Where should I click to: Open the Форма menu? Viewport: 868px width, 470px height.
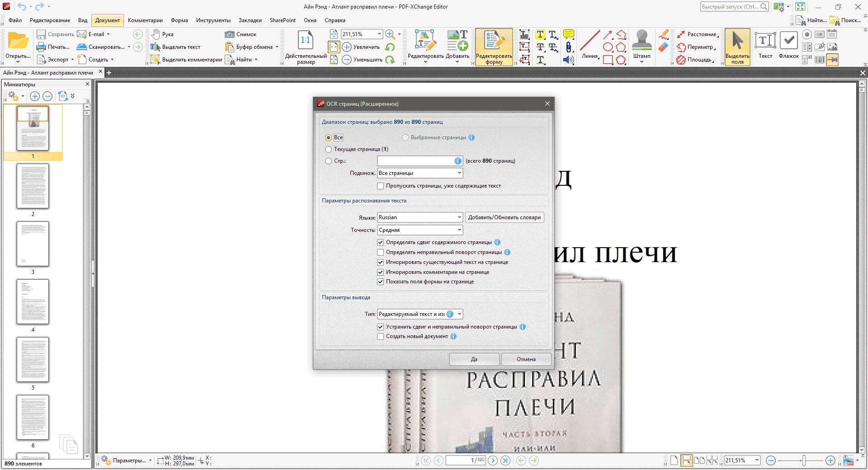coord(179,20)
